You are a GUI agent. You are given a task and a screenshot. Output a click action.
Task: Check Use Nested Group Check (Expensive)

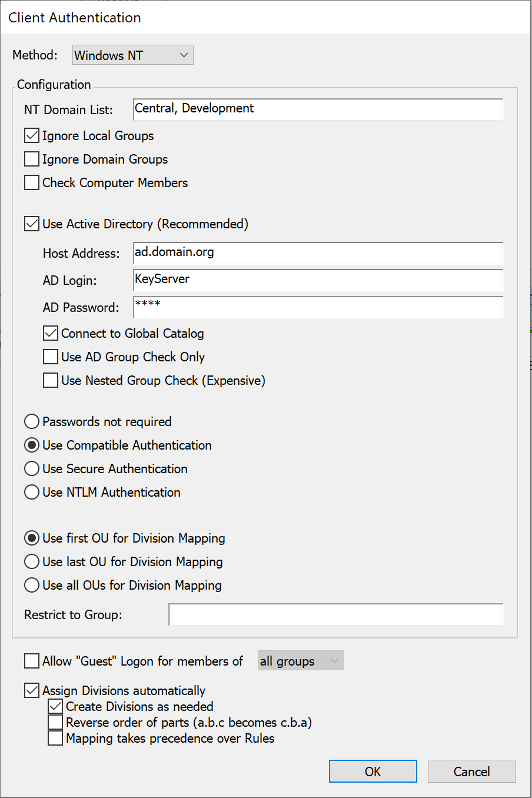51,381
